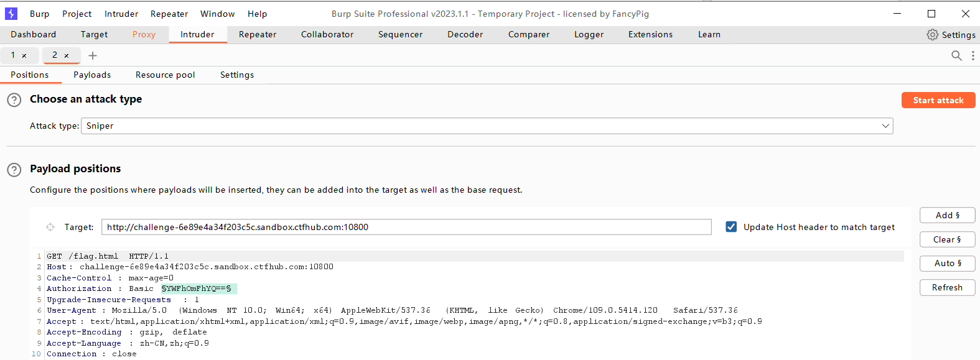This screenshot has width=980, height=360.
Task: Open help for Choose an attack type
Action: 14,99
